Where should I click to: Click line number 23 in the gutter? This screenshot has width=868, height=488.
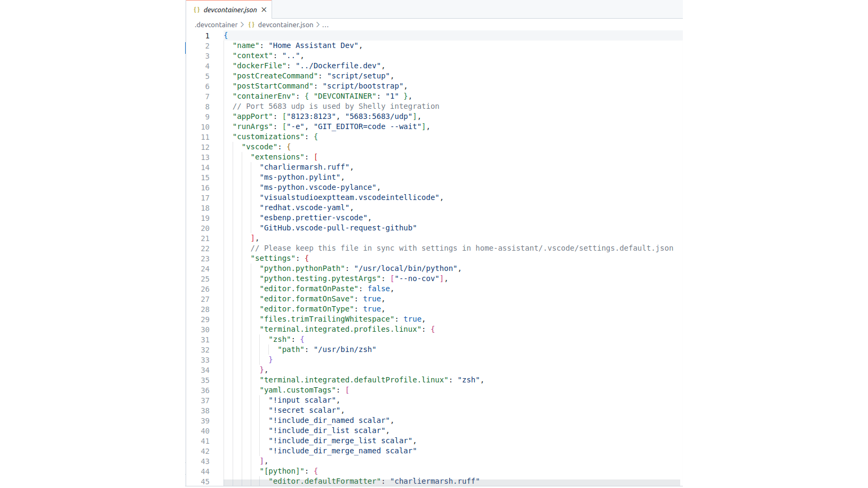205,259
